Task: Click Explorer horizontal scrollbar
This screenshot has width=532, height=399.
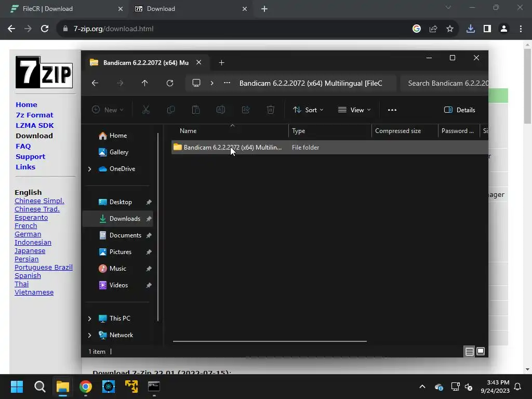Action: [x=270, y=341]
